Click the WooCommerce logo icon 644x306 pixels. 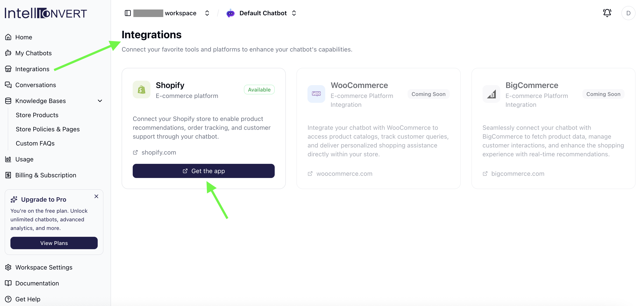(316, 94)
